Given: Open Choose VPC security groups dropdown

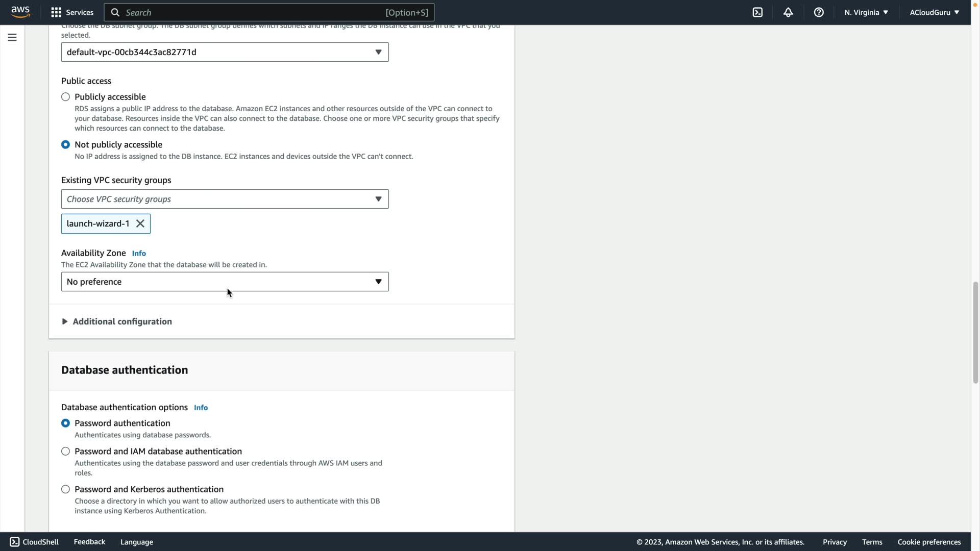Looking at the screenshot, I should [225, 199].
